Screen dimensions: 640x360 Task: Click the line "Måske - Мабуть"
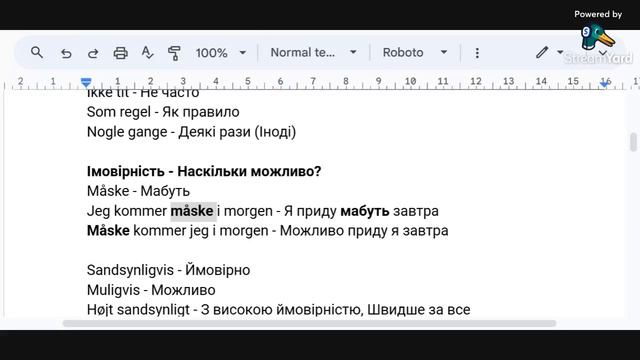(x=138, y=191)
